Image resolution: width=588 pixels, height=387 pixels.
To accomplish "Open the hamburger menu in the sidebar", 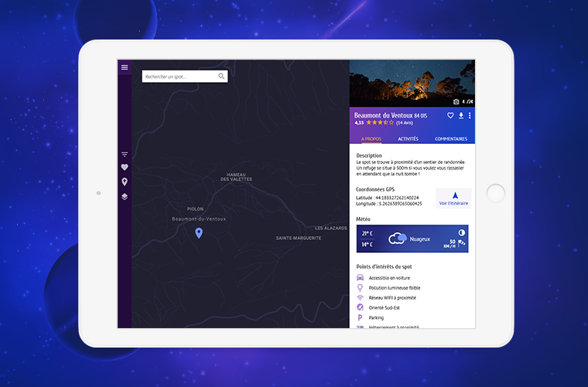I will [x=125, y=67].
